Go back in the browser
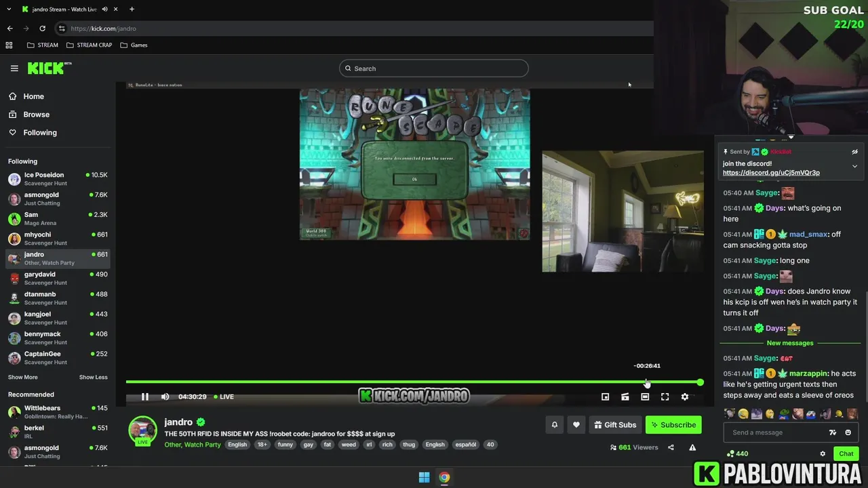The height and width of the screenshot is (488, 868). (x=9, y=28)
